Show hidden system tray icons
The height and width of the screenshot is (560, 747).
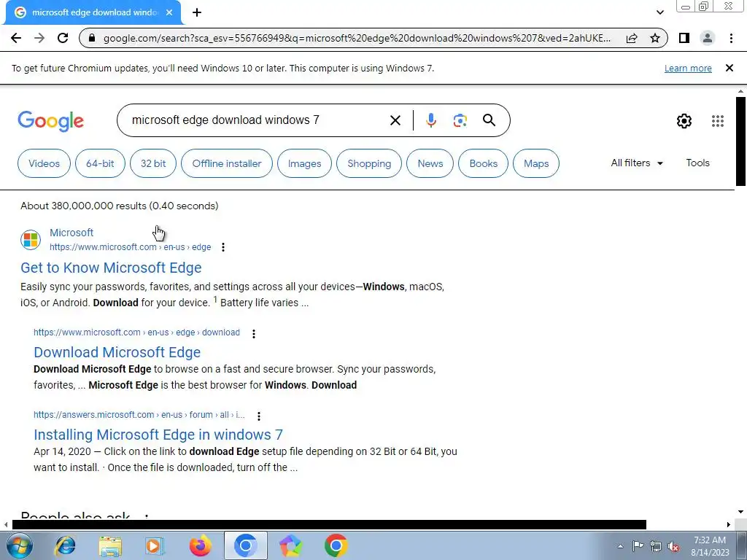click(620, 546)
